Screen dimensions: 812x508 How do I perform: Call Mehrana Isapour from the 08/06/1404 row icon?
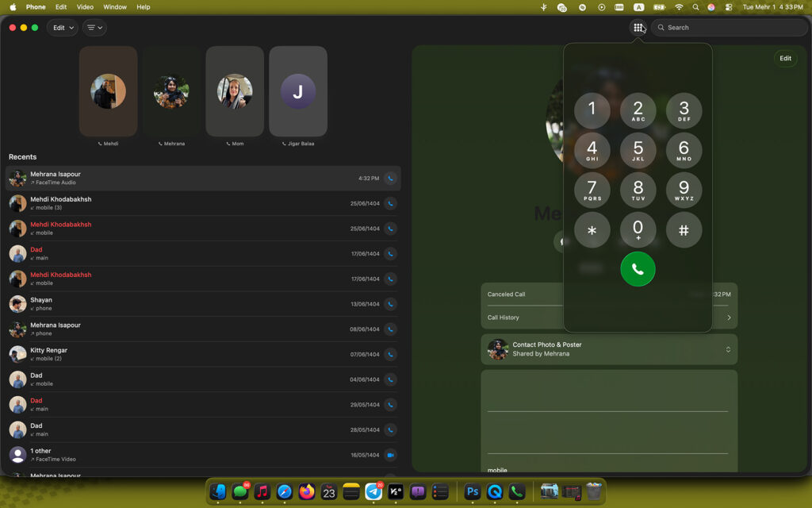(x=390, y=329)
